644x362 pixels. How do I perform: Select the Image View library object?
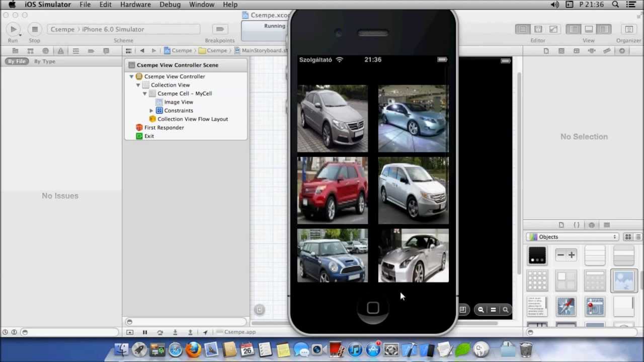coord(624,281)
